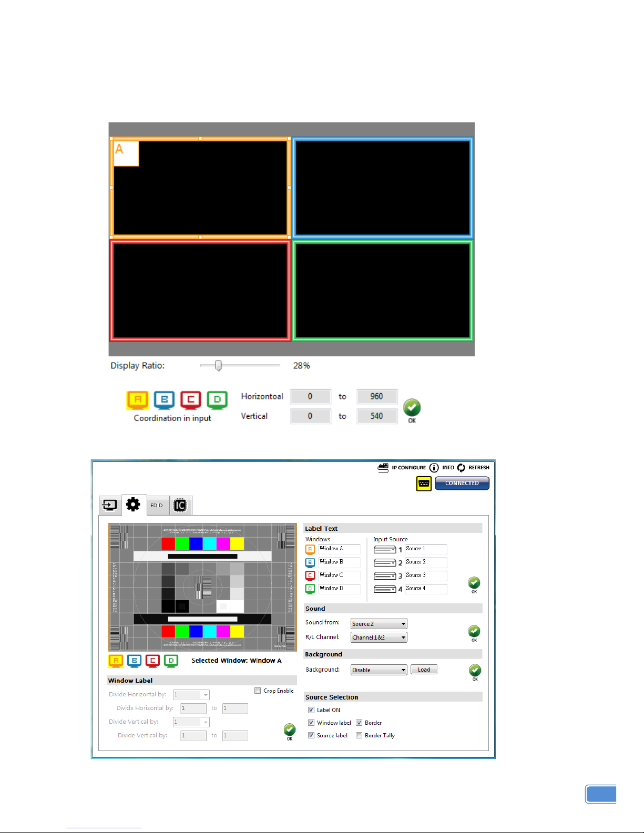644x833 pixels.
Task: Edit the Source 1 label text field
Action: tap(425, 549)
